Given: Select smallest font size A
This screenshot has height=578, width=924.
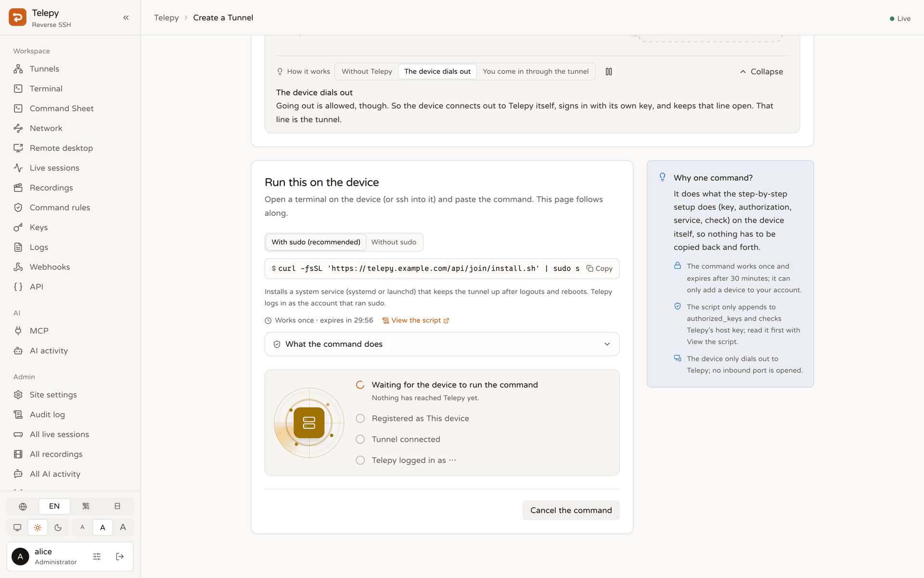Looking at the screenshot, I should (82, 527).
